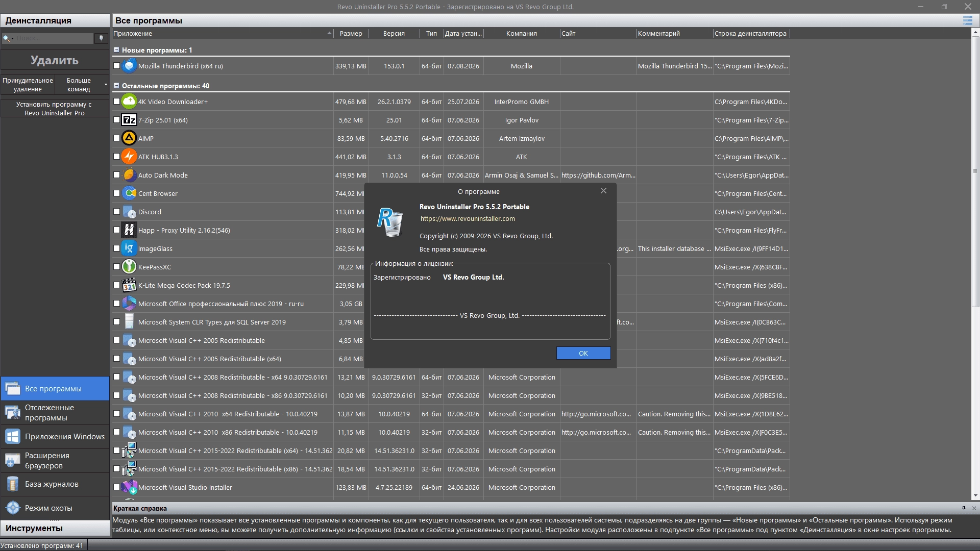Click the KeePassXC program icon

click(x=129, y=267)
